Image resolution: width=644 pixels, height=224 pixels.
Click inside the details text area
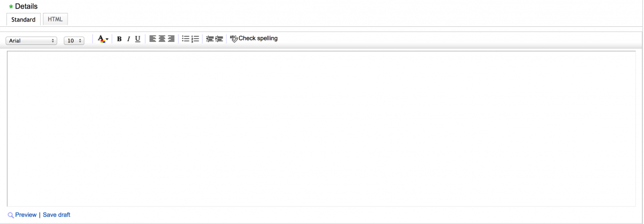[x=321, y=129]
